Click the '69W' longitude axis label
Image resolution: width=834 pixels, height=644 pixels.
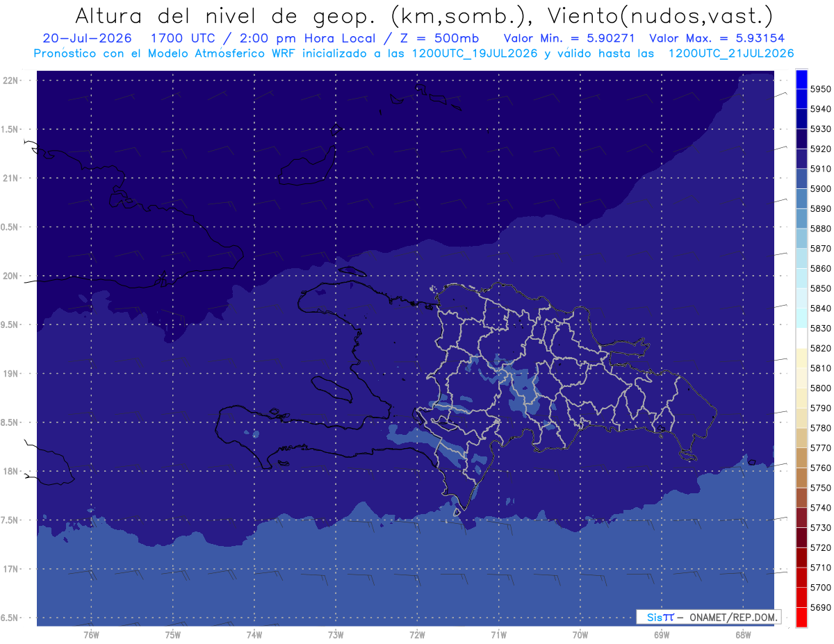(662, 634)
